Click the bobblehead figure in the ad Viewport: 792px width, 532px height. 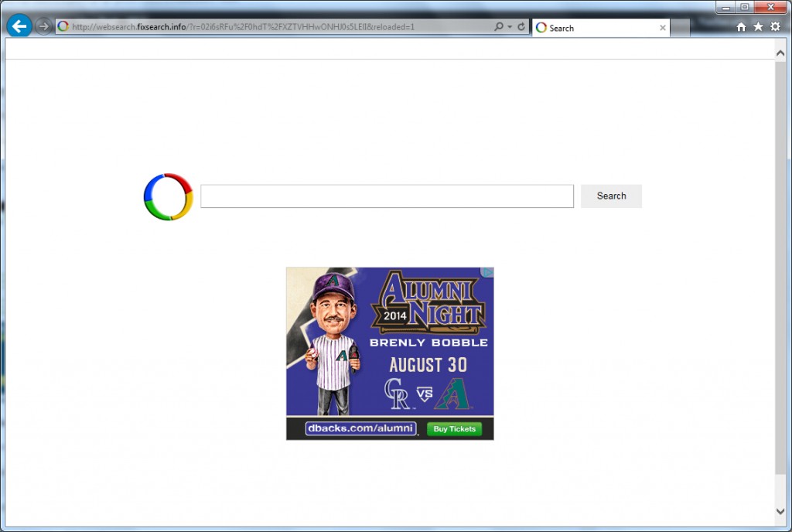coord(333,343)
